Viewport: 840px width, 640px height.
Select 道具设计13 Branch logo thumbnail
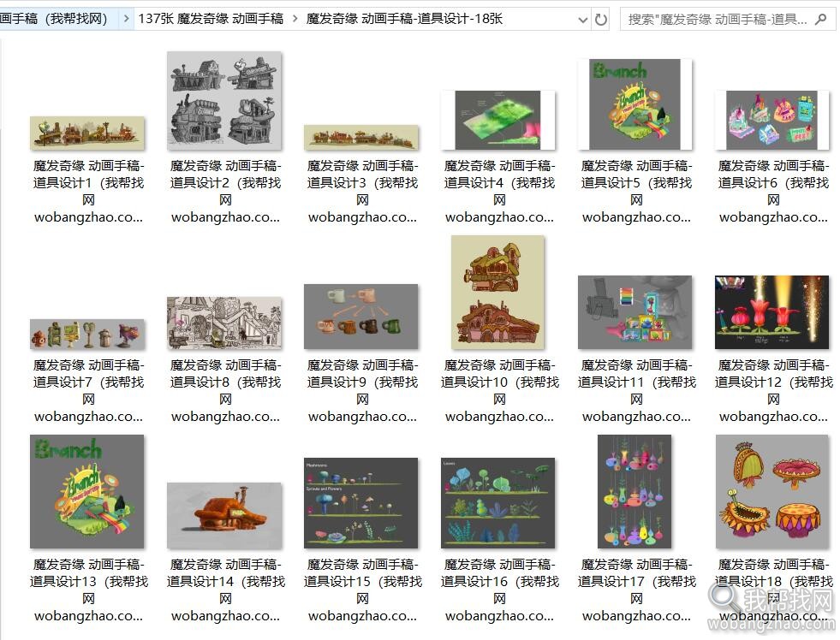[x=86, y=491]
